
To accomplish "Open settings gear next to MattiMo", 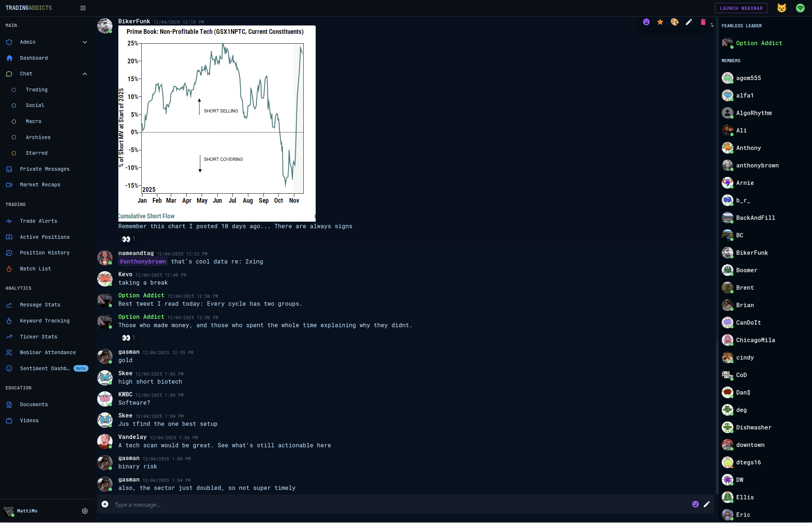I will tap(85, 511).
